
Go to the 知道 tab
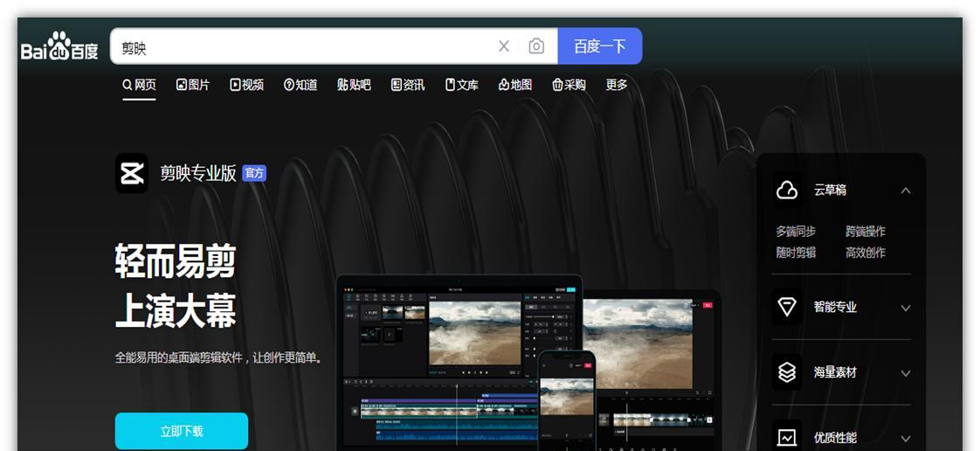pyautogui.click(x=300, y=85)
